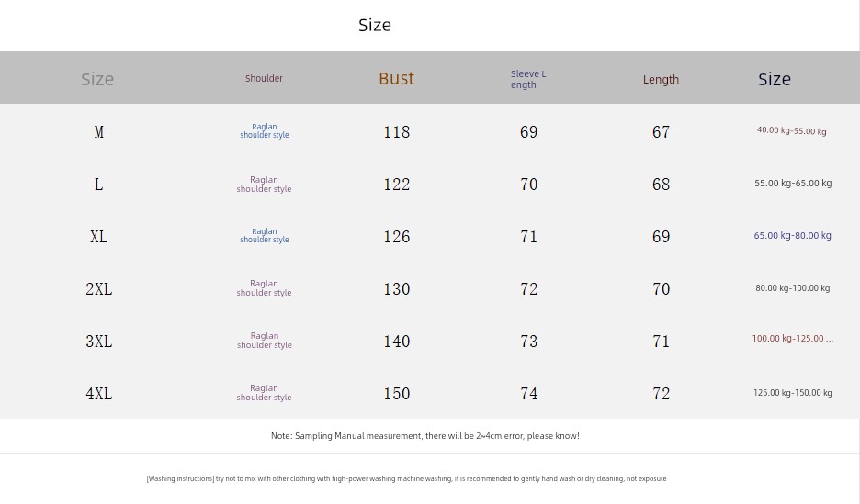
Task: Select the 3XL size row label
Action: tap(98, 342)
